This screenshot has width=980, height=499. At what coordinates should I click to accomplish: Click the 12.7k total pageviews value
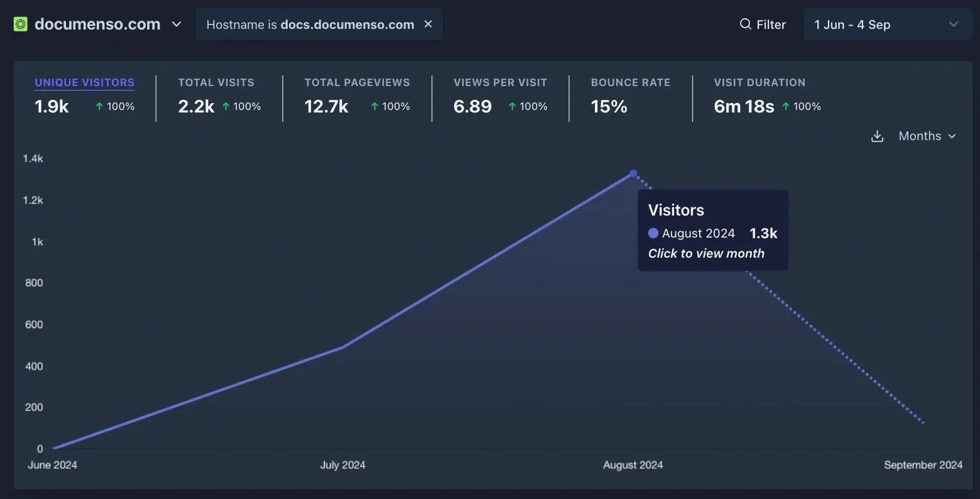click(326, 106)
